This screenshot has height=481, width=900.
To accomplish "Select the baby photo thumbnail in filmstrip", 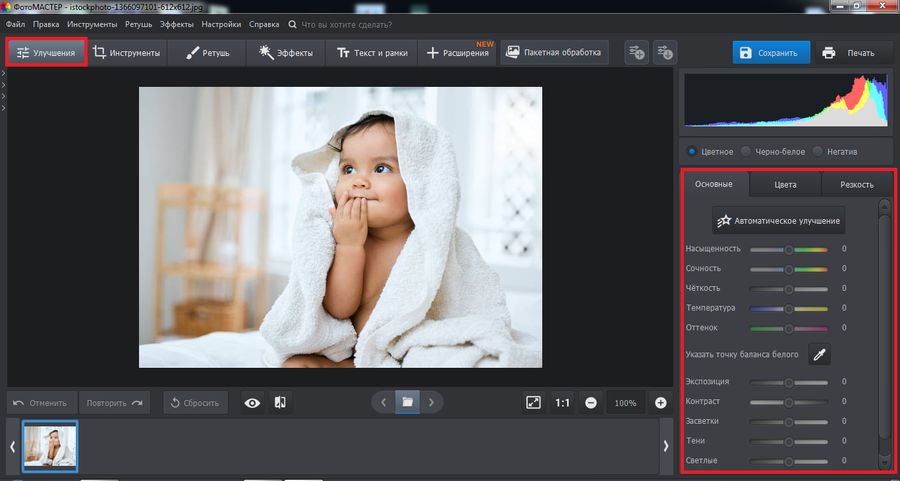I will click(50, 446).
